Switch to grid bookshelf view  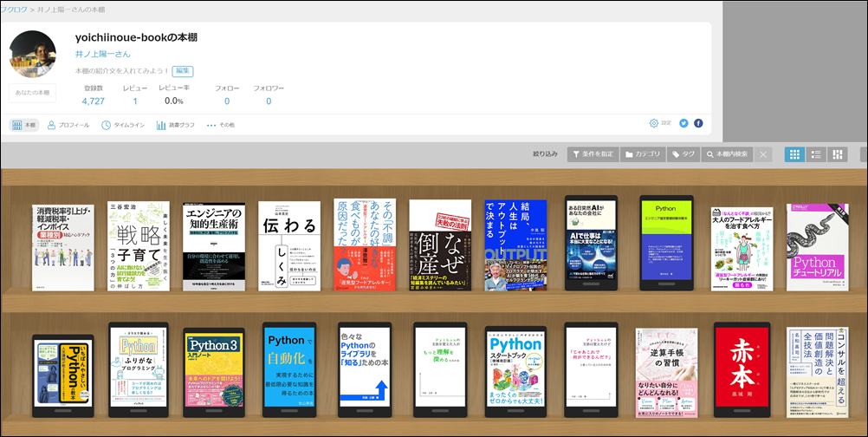794,154
